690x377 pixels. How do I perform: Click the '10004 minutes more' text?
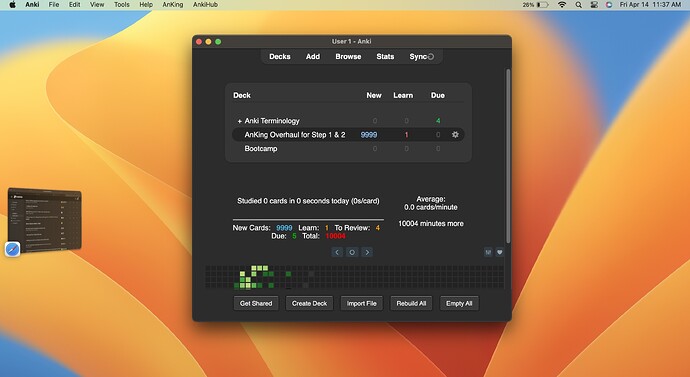click(x=431, y=223)
